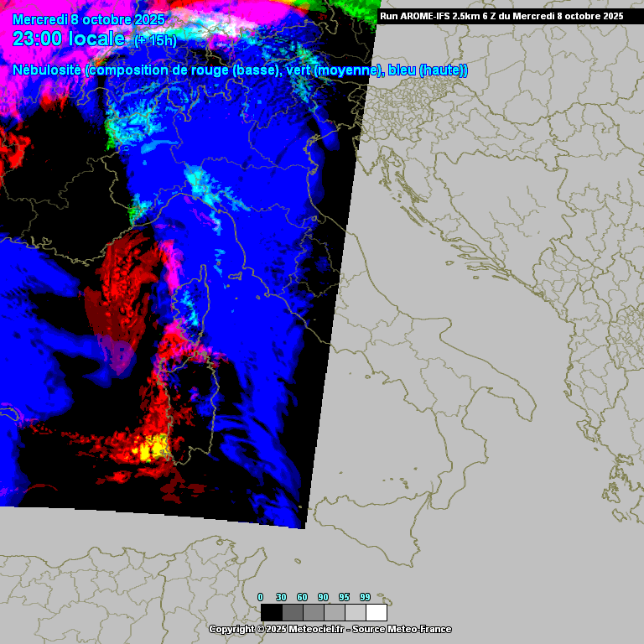This screenshot has width=644, height=644.
Task: Click the legend swatch labeled 90
Action: click(334, 612)
